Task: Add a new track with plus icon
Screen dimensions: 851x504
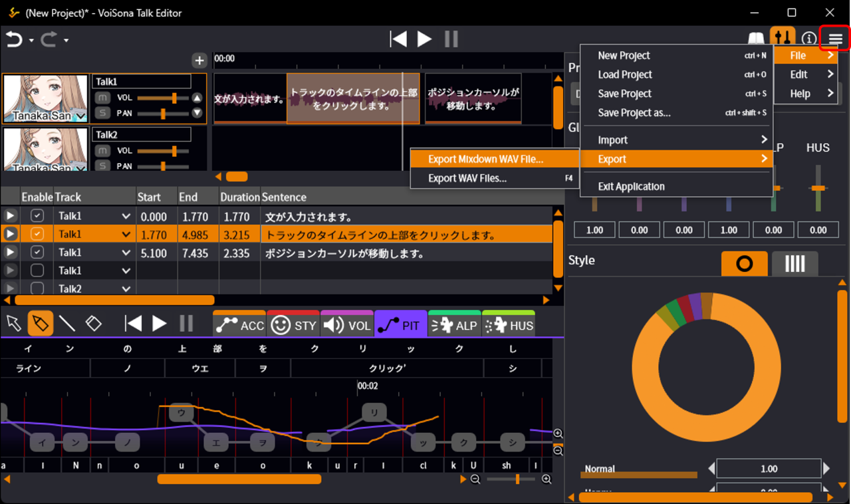Action: click(199, 61)
